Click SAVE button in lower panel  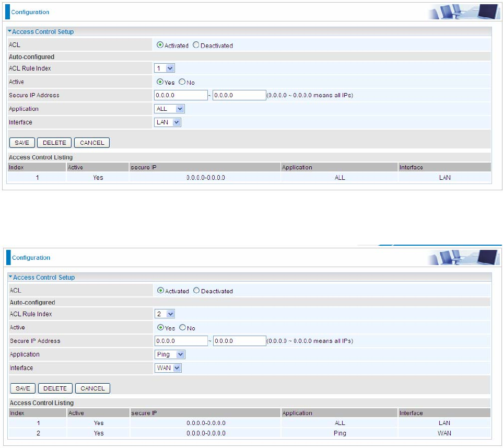click(x=23, y=388)
